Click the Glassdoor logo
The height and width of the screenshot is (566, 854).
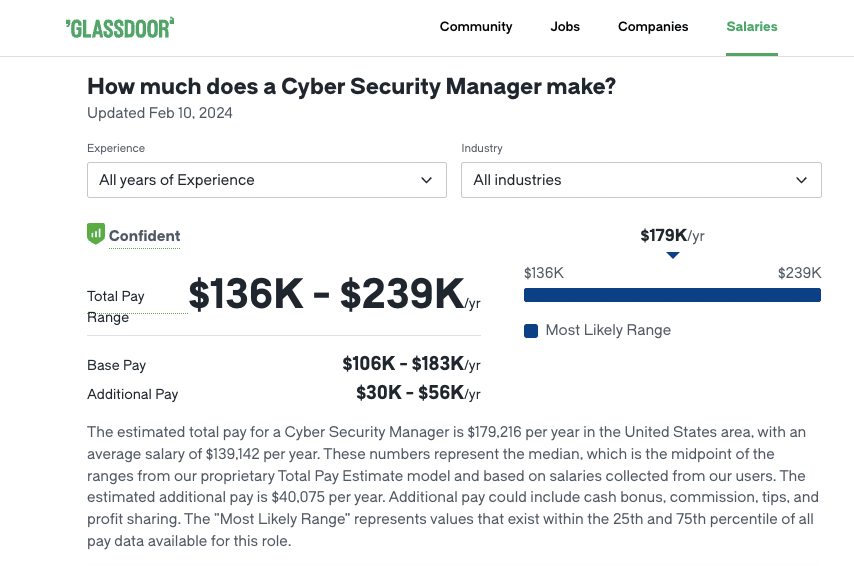click(120, 28)
